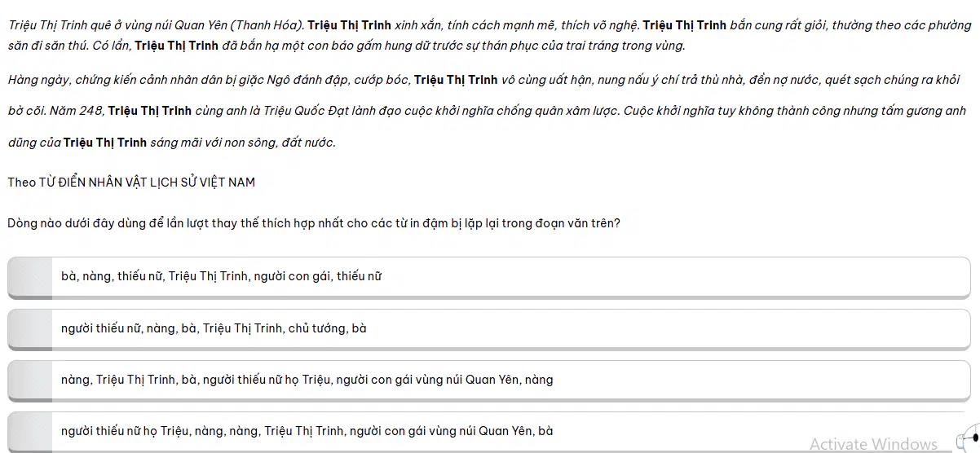Click the bold "Triệu Thị Trinh" before "cùng anh là"
The image size is (980, 453).
click(x=150, y=111)
